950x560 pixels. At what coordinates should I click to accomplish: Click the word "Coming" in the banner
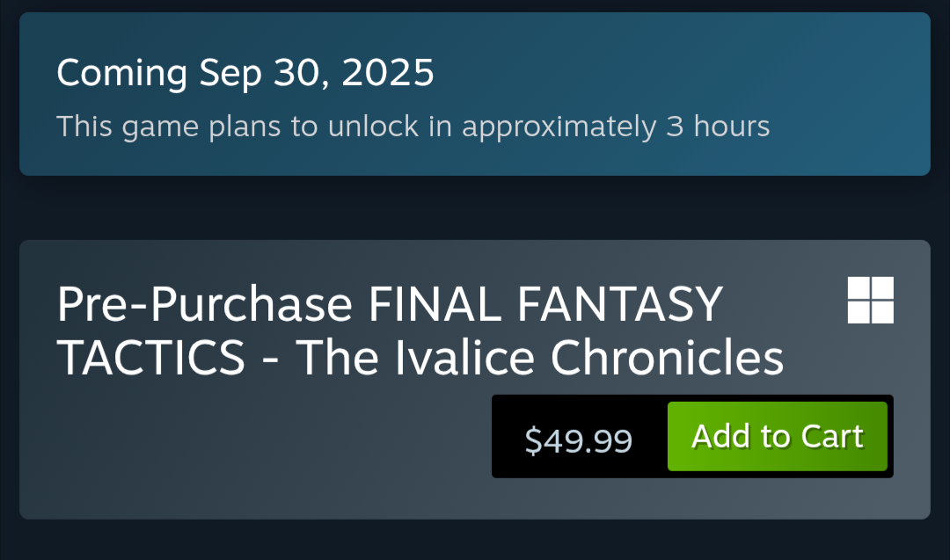click(121, 74)
